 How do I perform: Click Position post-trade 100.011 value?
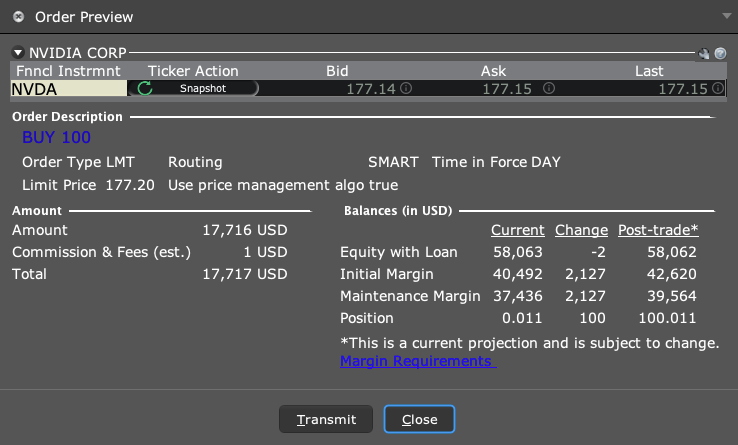point(667,318)
